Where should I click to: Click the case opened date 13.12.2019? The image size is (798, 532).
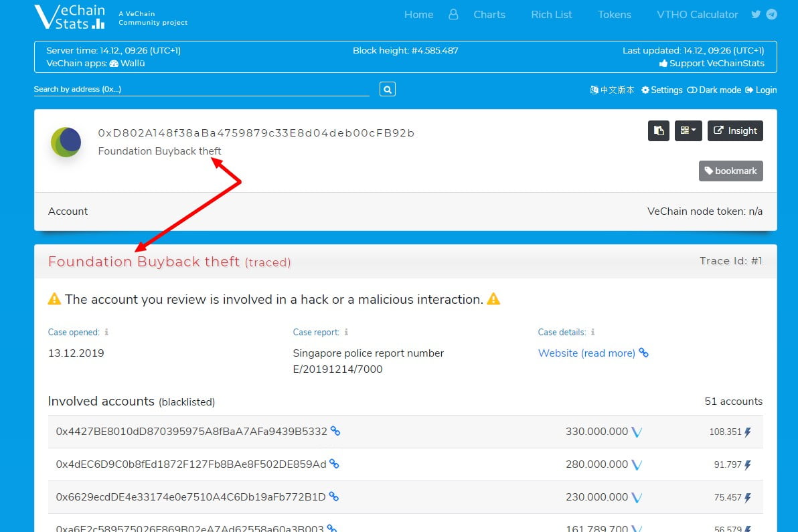(x=76, y=353)
